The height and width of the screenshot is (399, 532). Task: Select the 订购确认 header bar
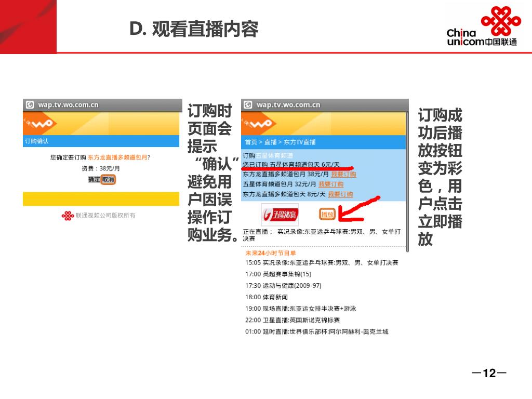point(101,141)
